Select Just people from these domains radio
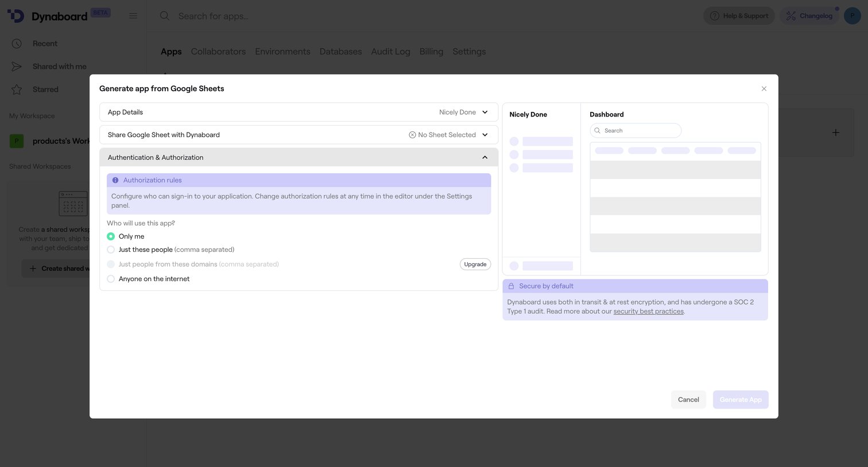 pos(111,264)
